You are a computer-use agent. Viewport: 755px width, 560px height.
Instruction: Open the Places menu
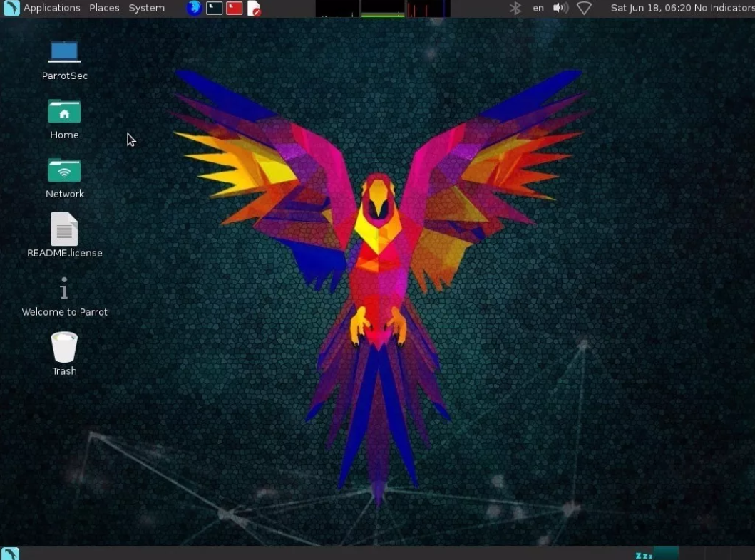104,8
